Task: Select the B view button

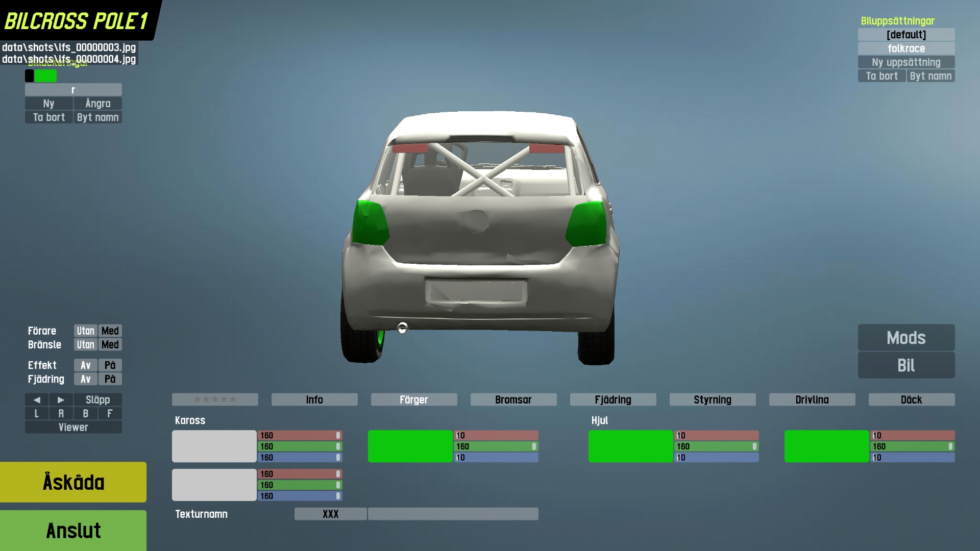Action: coord(85,414)
